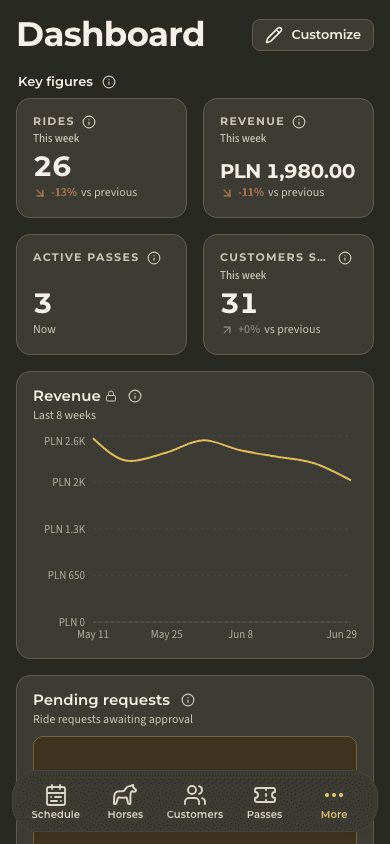Tap the Customers people icon
Viewport: 390px width, 844px height.
[195, 795]
